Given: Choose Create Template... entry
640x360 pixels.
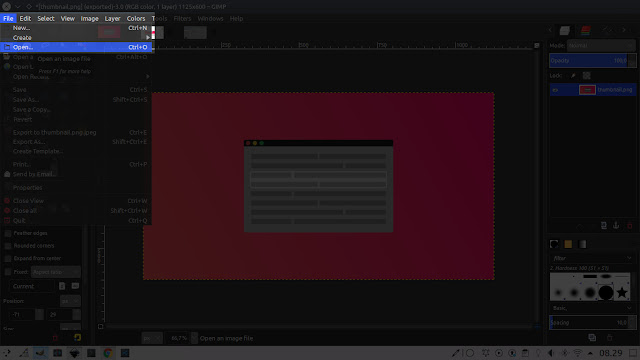Looking at the screenshot, I should [x=76, y=151].
